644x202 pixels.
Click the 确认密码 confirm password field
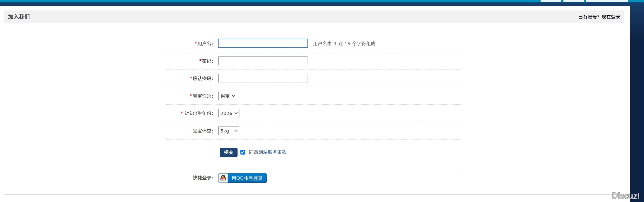click(x=263, y=78)
